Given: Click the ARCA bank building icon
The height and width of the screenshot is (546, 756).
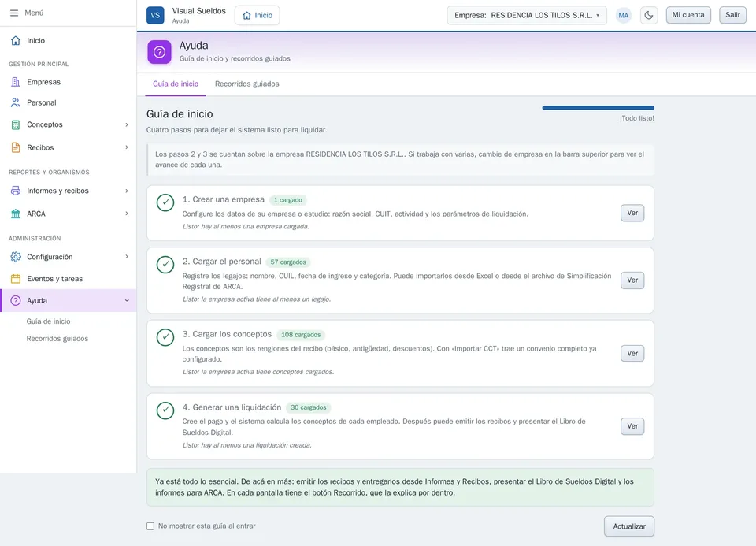Looking at the screenshot, I should pyautogui.click(x=16, y=214).
